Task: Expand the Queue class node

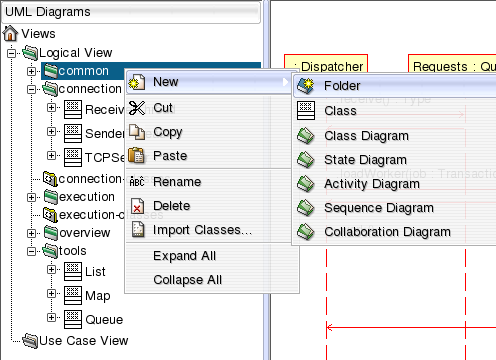Action: (x=51, y=317)
